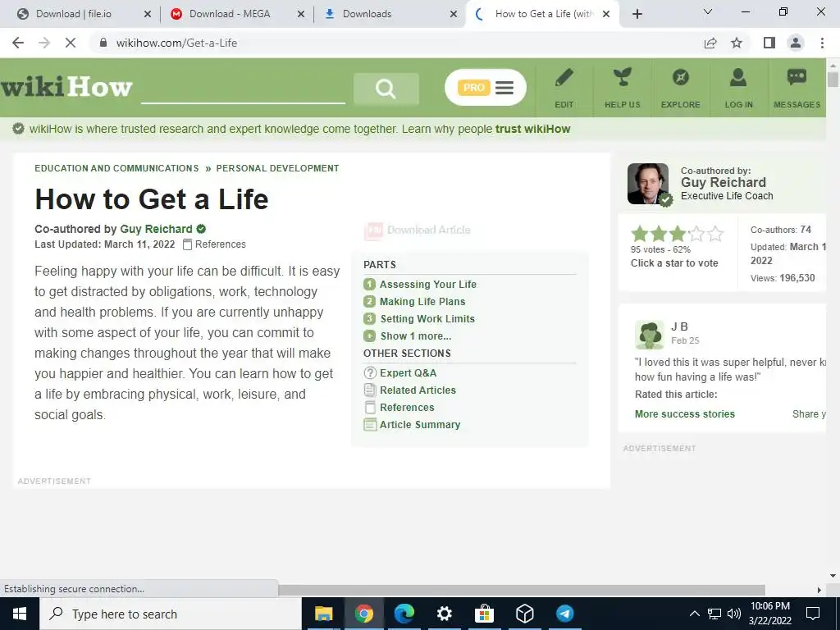
Task: Open a new browser tab
Action: coord(637,14)
